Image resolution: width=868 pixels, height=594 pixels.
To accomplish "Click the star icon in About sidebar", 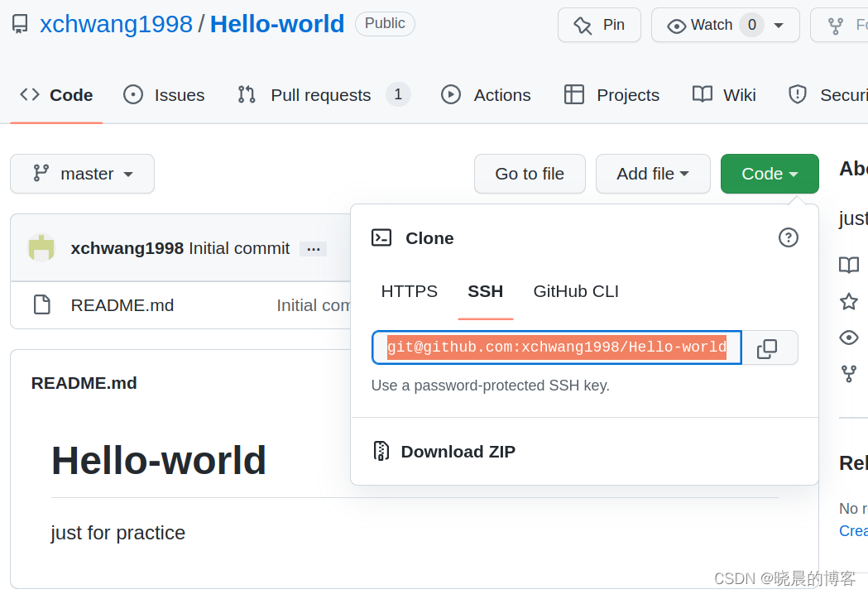I will tap(849, 302).
